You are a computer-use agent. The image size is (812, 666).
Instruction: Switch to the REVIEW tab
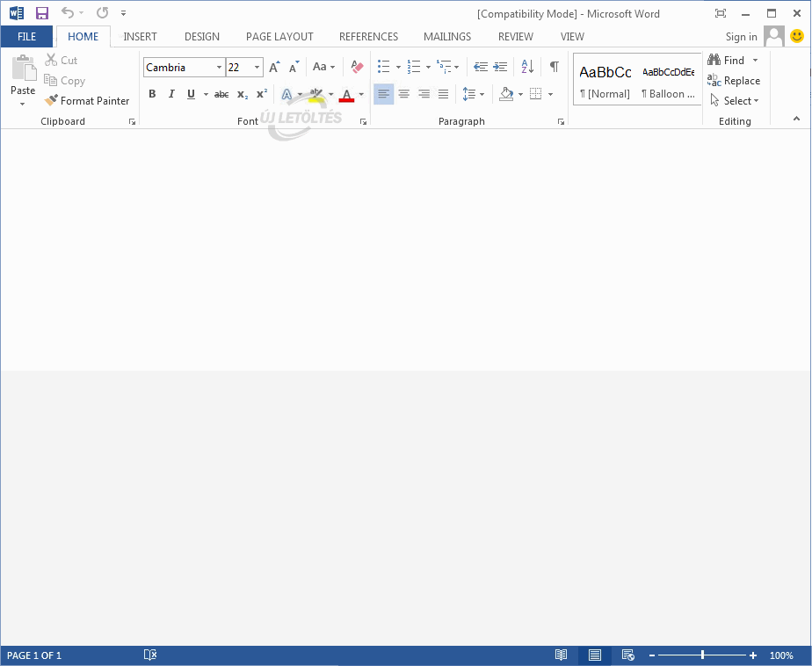(515, 37)
